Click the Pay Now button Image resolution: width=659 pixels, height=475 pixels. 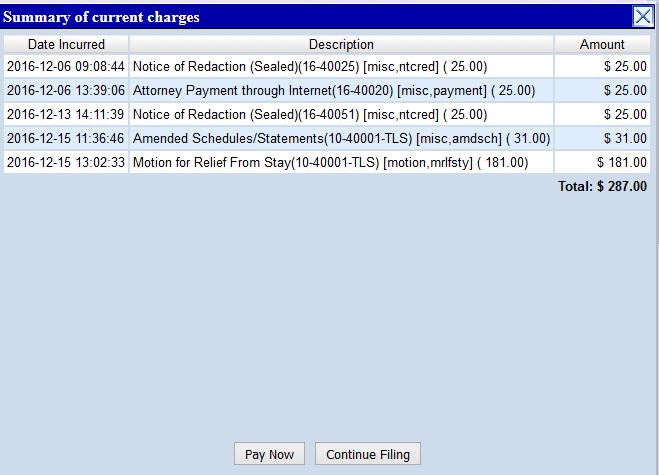click(x=269, y=454)
